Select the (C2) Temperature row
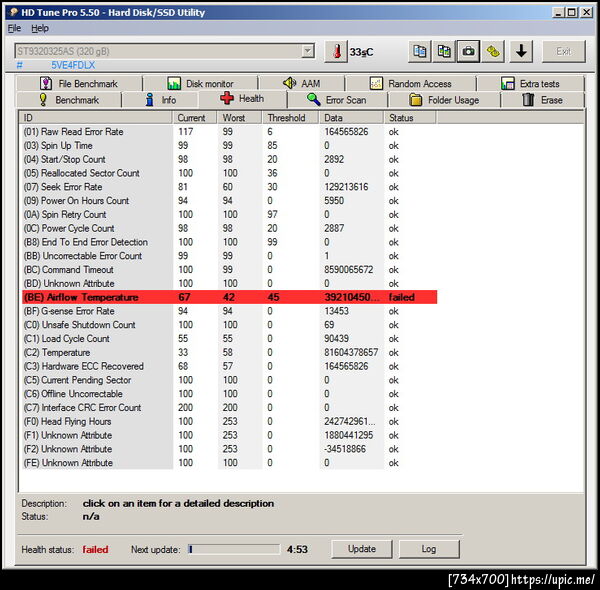The width and height of the screenshot is (600, 590). click(x=230, y=352)
